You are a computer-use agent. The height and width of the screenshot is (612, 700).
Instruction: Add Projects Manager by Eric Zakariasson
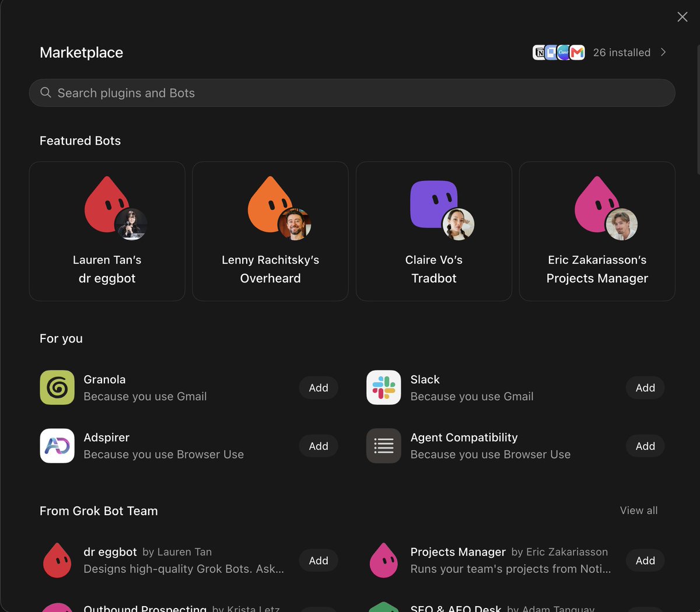point(645,561)
